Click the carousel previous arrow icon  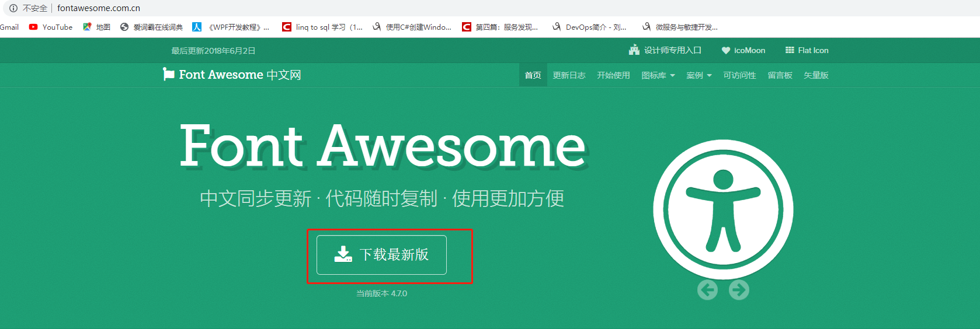click(707, 290)
